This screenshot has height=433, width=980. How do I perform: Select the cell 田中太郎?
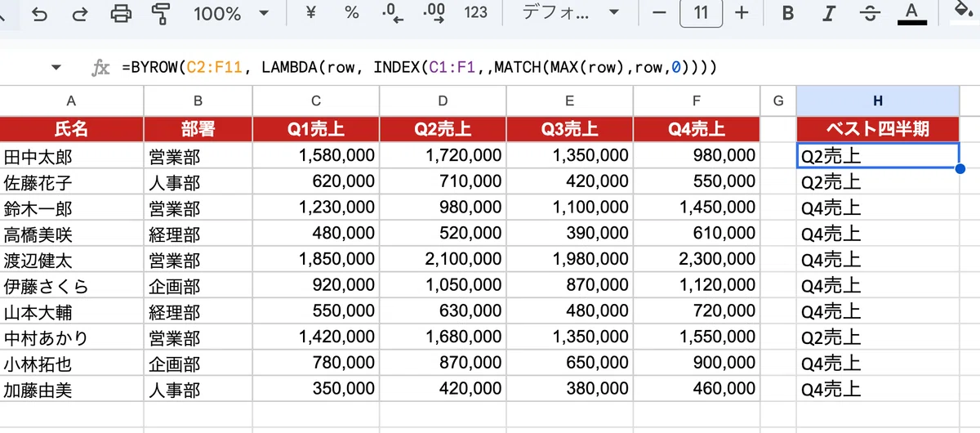click(72, 156)
